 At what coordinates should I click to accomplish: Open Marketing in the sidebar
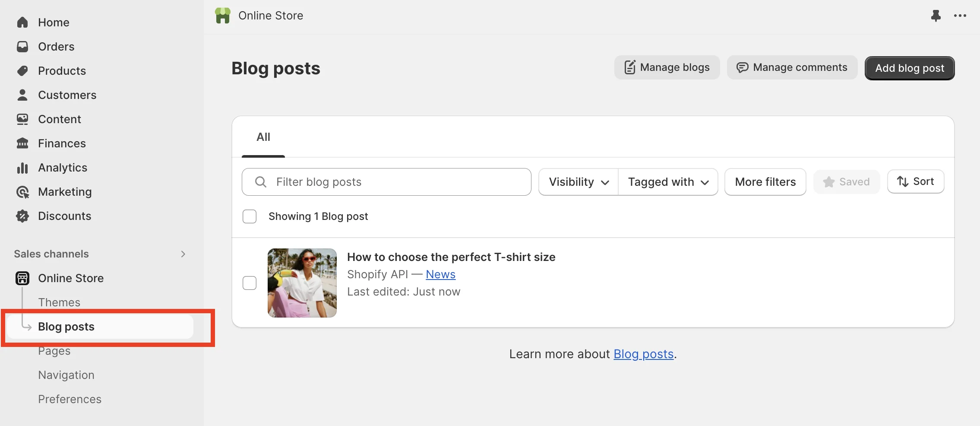tap(65, 192)
